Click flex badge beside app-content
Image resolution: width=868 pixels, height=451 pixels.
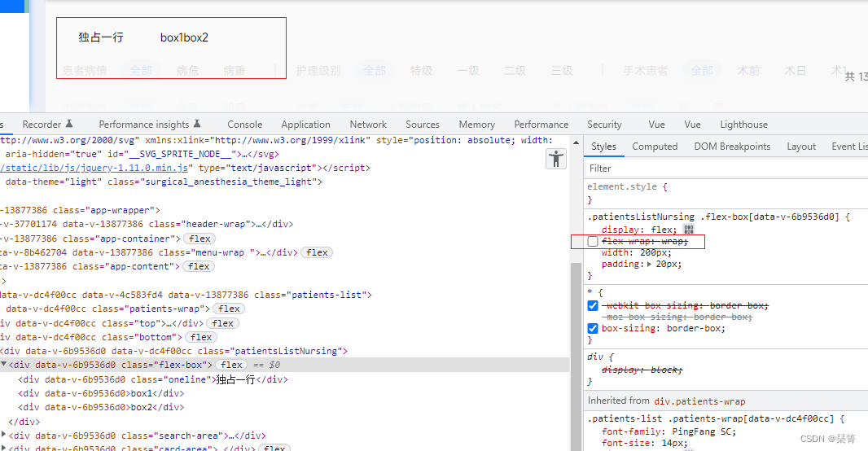[x=199, y=266]
